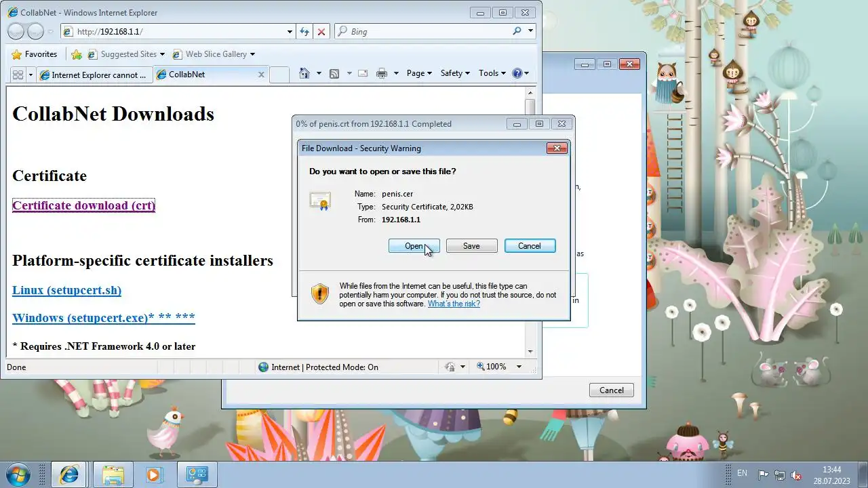The image size is (868, 488).
Task: Expand the Web Slice Gallery dropdown
Action: coord(252,54)
